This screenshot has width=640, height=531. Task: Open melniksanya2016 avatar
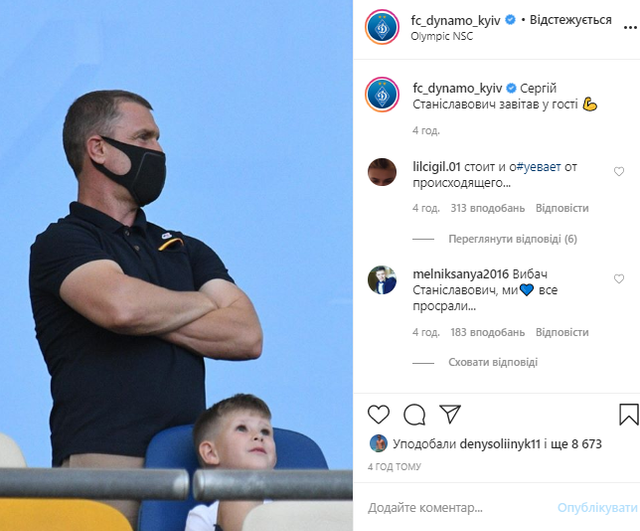(x=382, y=280)
